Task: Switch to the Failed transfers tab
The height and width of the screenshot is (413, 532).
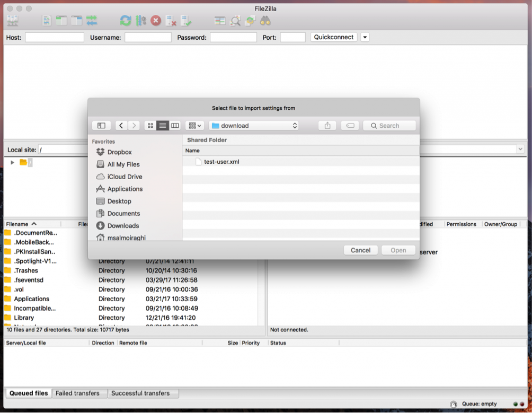Action: (77, 393)
